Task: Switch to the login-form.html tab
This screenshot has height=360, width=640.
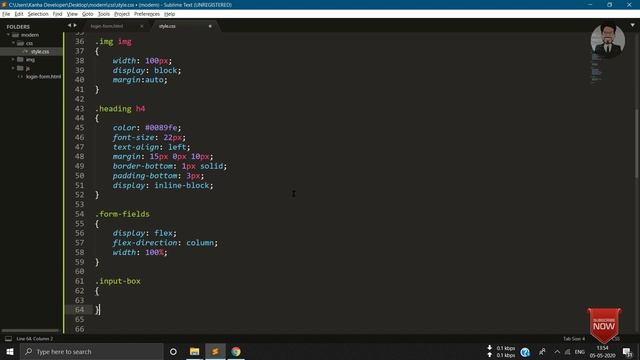Action: tap(107, 26)
